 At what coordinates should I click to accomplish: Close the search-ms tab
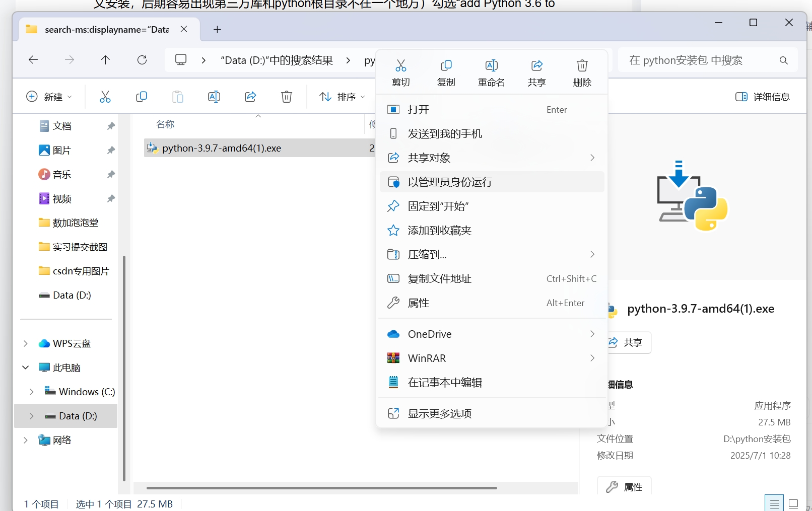[184, 29]
